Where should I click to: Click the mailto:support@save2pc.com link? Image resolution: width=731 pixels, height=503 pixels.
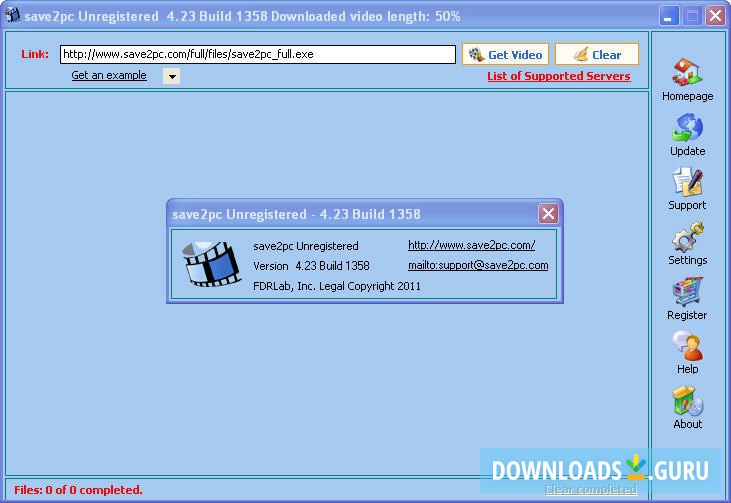tap(478, 265)
